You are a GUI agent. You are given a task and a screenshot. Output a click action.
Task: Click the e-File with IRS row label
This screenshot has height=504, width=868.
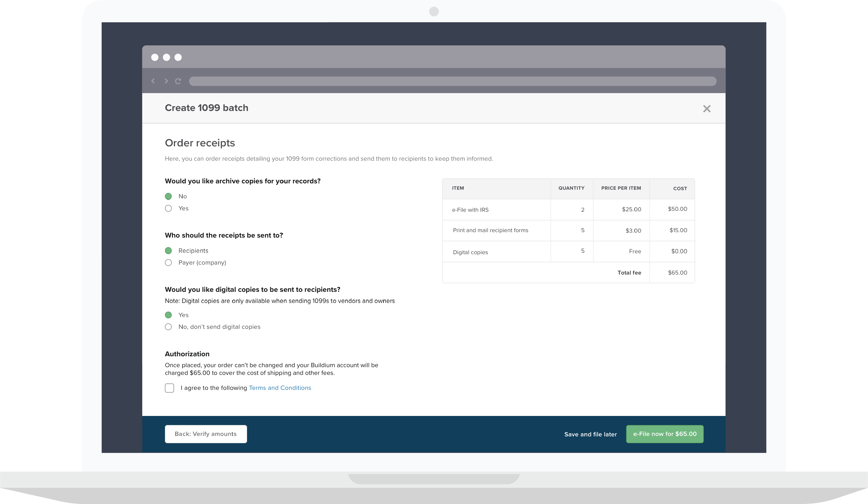coord(470,210)
